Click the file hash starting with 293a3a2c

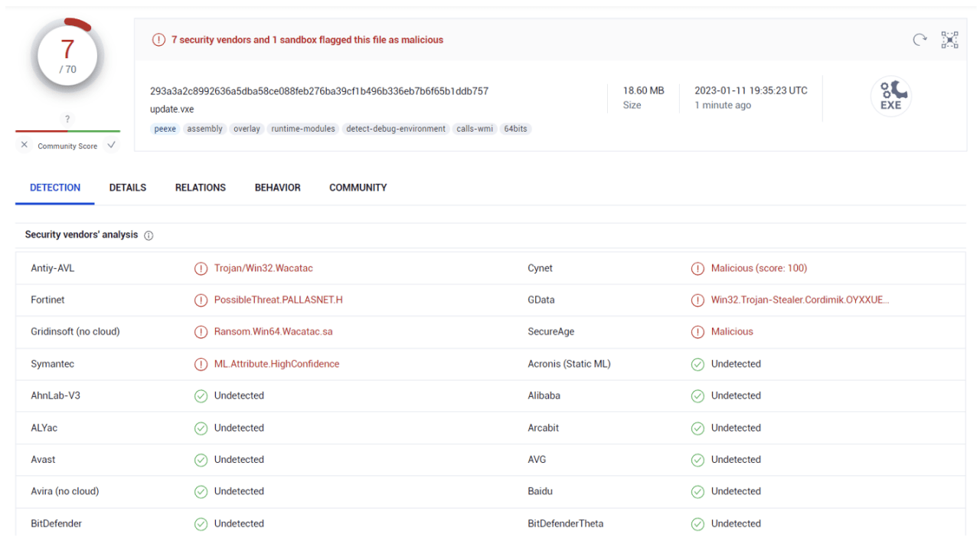[x=319, y=91]
